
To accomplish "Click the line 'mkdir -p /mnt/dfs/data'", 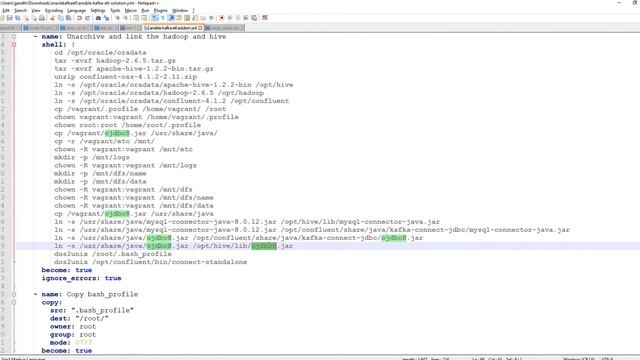I will [x=100, y=182].
